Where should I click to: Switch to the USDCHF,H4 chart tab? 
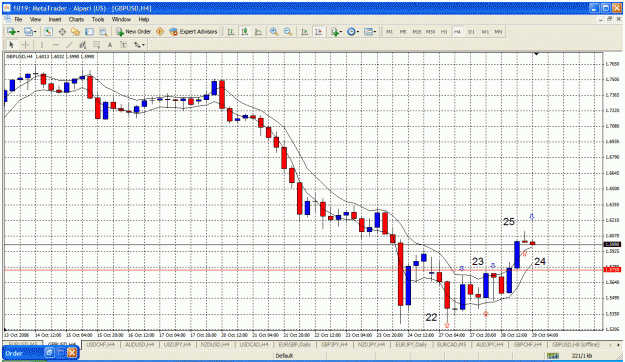[x=100, y=344]
